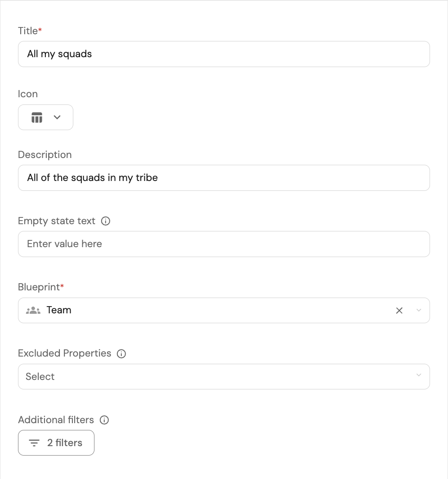448x479 pixels.
Task: Click the Title label
Action: coord(28,31)
